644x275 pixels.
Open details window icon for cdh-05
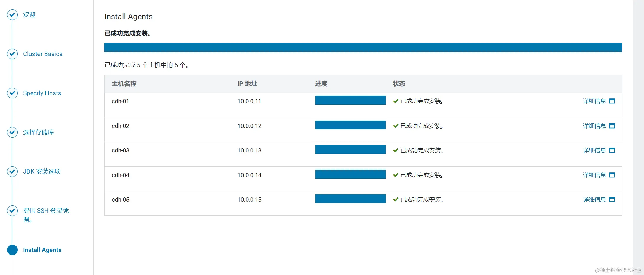coord(612,200)
